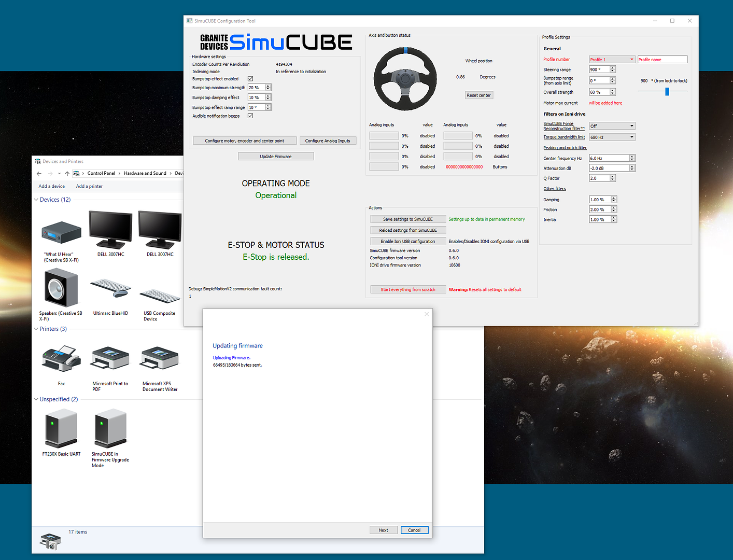Adjust Bumpstop effect ramp range spinner
This screenshot has width=733, height=560.
point(268,107)
